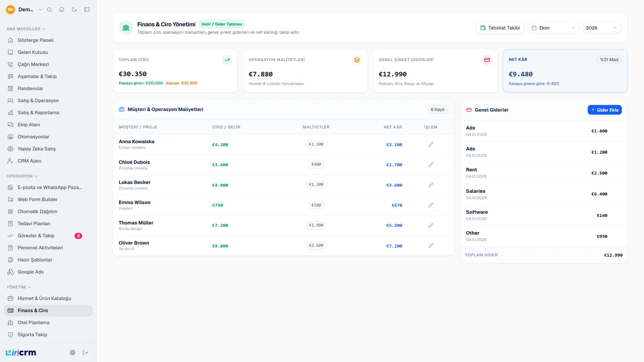This screenshot has height=362, width=644.
Task: Edit Emma Wilson row pencil icon
Action: (431, 205)
